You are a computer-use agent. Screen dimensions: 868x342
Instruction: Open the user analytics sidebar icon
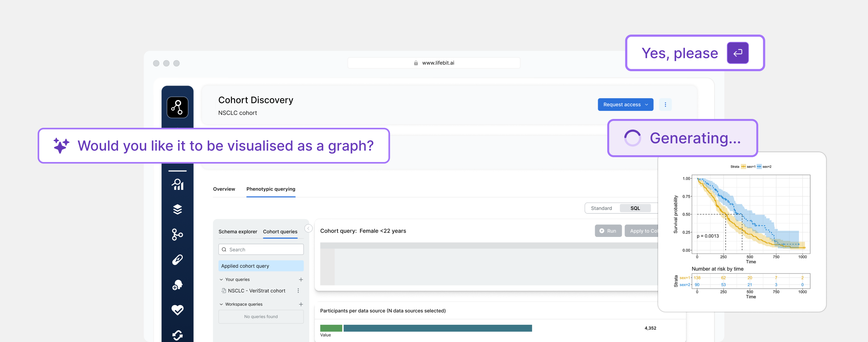tap(177, 185)
